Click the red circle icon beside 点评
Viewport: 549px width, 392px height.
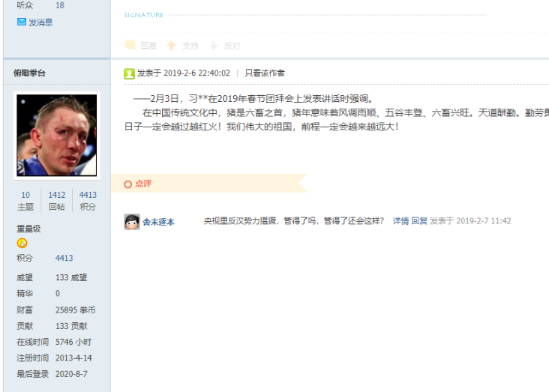coord(128,184)
